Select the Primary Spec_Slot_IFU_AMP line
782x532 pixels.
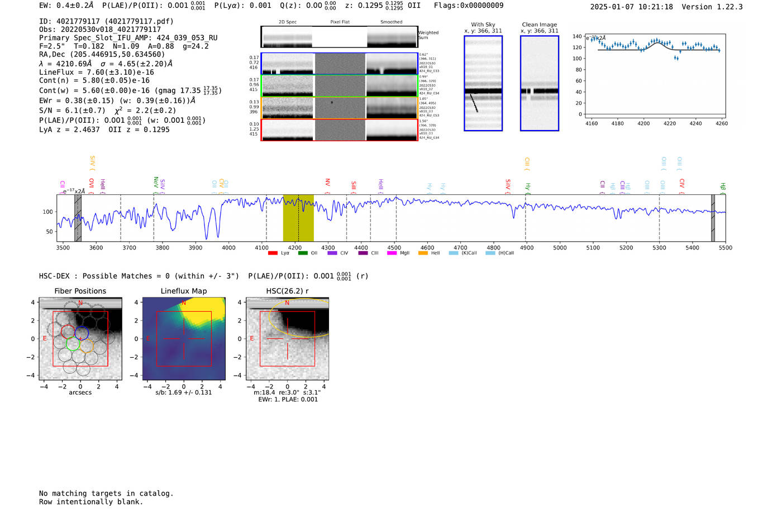[128, 37]
